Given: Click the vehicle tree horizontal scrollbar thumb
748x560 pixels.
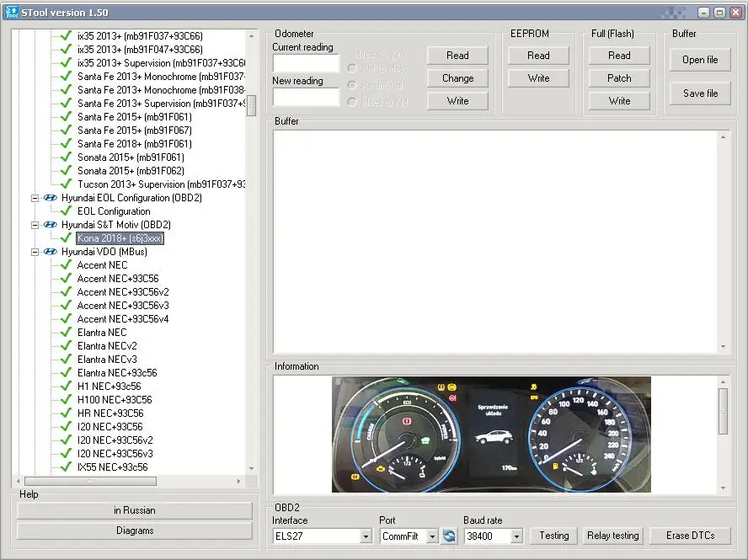Looking at the screenshot, I should (x=90, y=482).
